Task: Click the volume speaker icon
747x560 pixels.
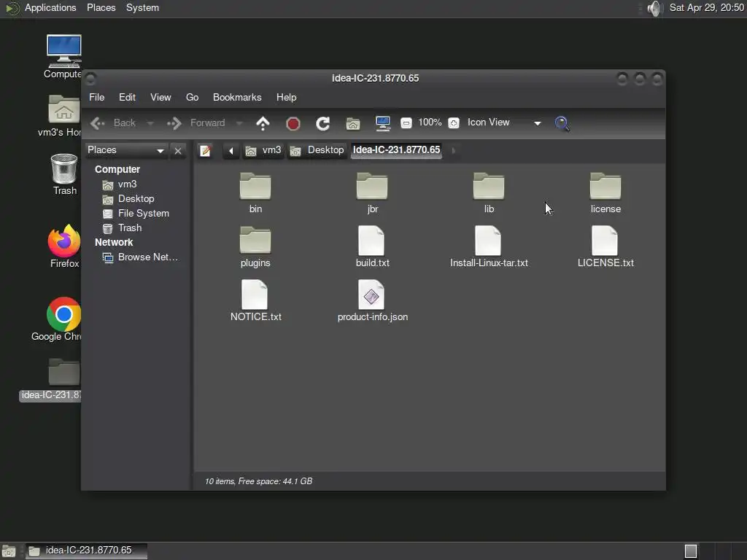Action: click(655, 8)
